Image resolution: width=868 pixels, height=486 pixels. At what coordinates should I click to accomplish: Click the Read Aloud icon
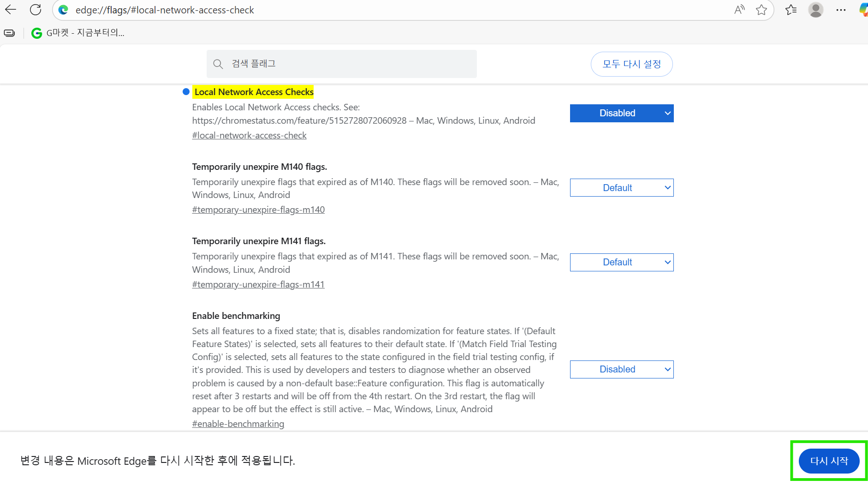(x=739, y=10)
